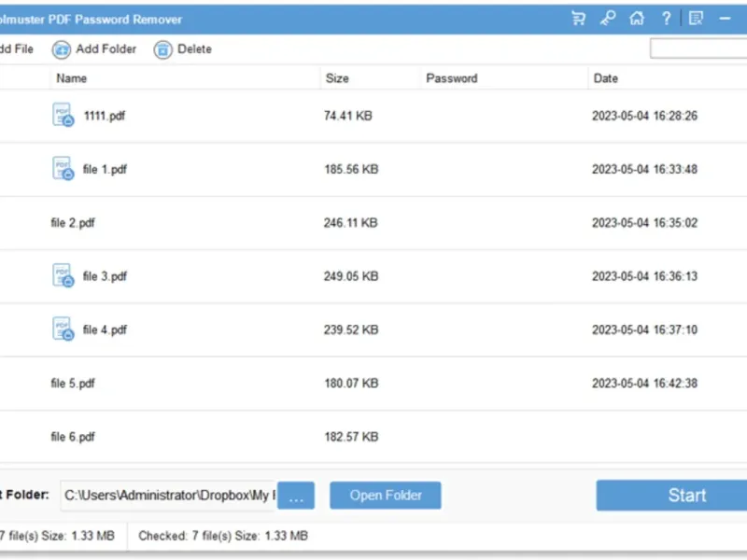
Task: Sort by Name column header
Action: tap(72, 78)
